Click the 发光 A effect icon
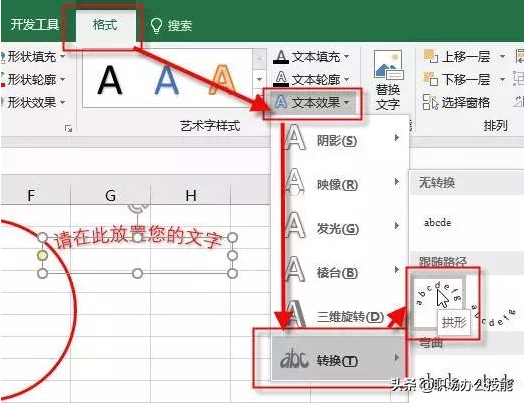 click(x=295, y=225)
